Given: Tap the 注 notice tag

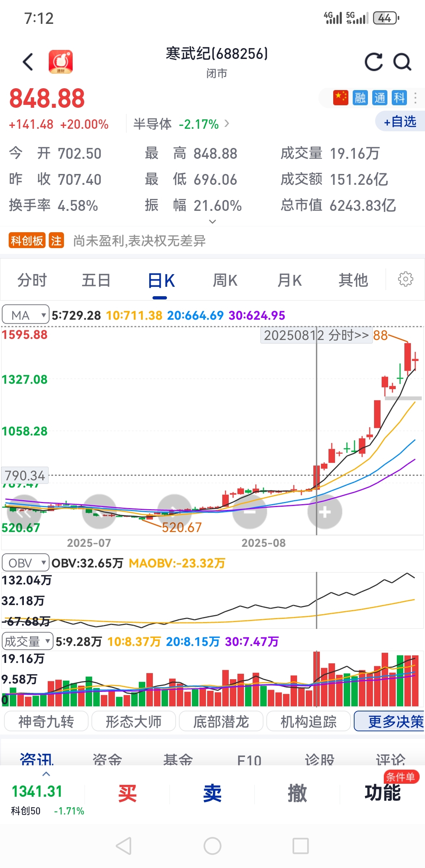Looking at the screenshot, I should (x=56, y=241).
